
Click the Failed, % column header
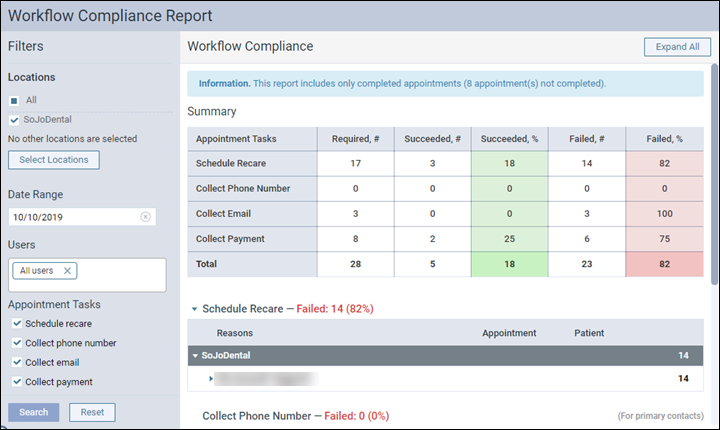664,139
